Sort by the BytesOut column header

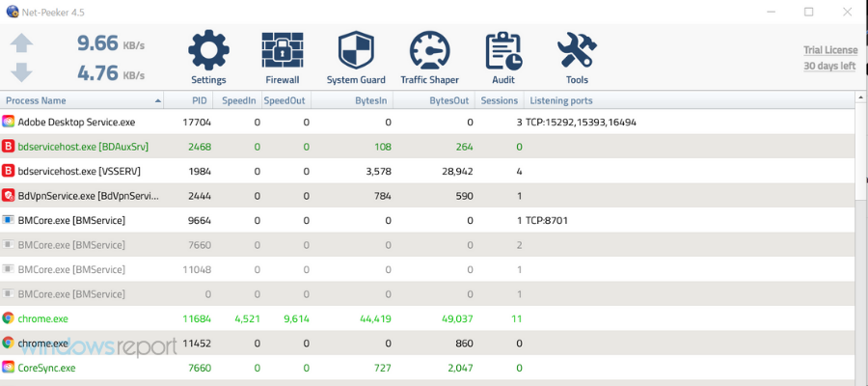[x=435, y=100]
